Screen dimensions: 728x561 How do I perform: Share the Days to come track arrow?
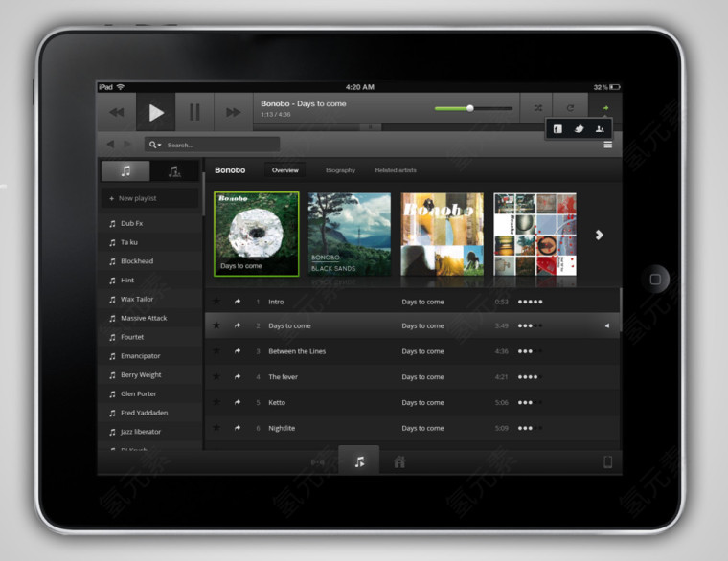point(238,325)
